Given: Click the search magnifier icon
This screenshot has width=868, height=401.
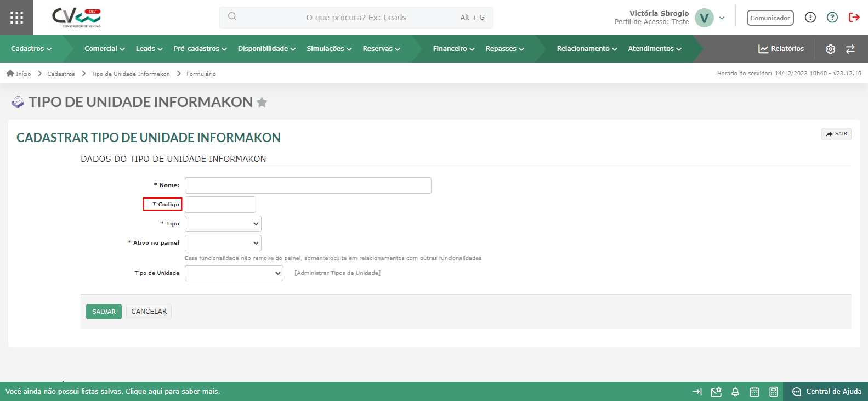Looking at the screenshot, I should [232, 16].
